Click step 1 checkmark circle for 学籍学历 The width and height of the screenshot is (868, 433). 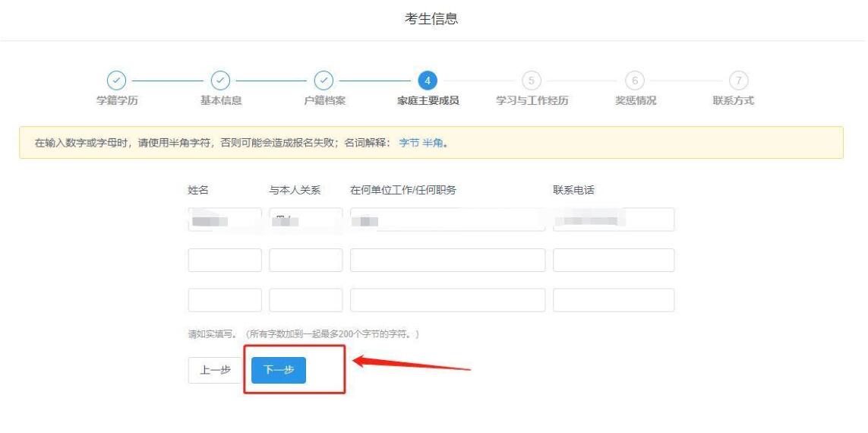point(116,80)
